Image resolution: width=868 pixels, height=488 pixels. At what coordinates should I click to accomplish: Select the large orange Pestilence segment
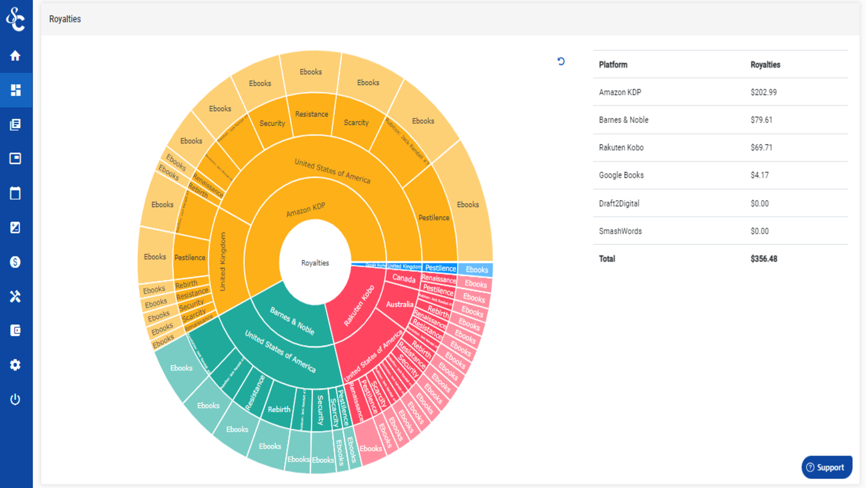click(x=433, y=217)
